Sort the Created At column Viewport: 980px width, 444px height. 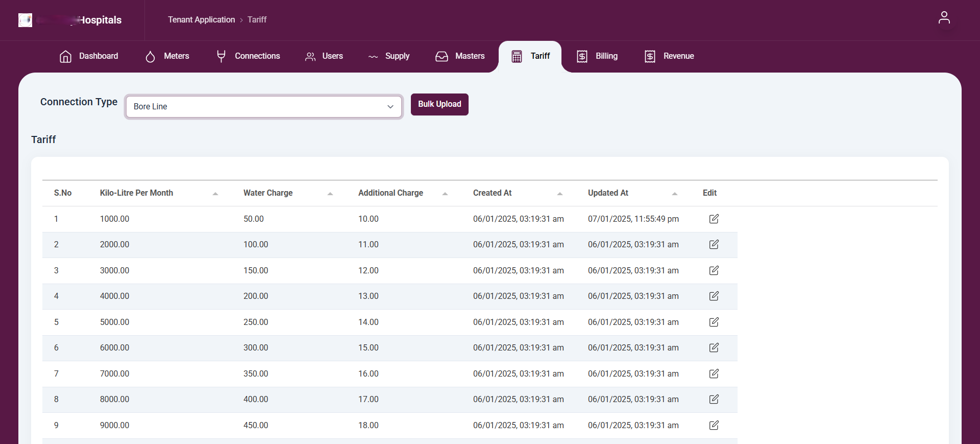click(x=559, y=194)
